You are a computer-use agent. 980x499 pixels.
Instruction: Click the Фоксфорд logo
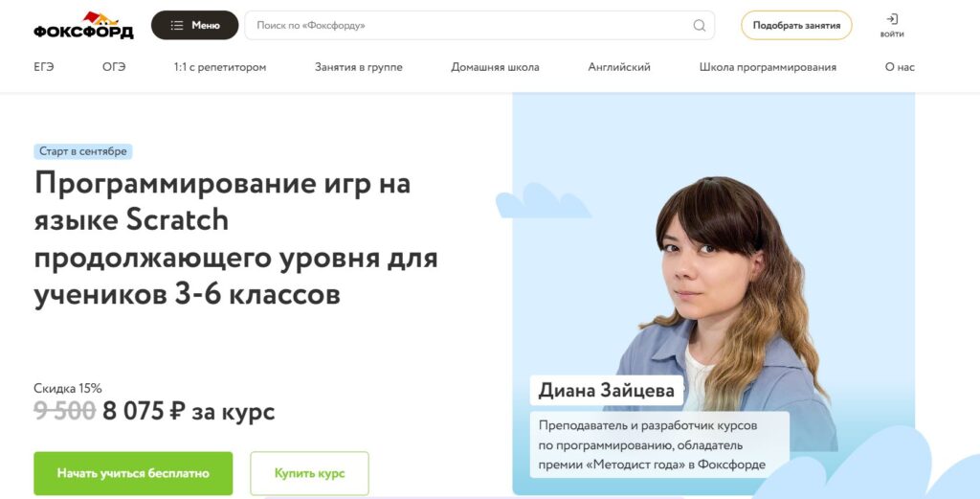point(84,26)
